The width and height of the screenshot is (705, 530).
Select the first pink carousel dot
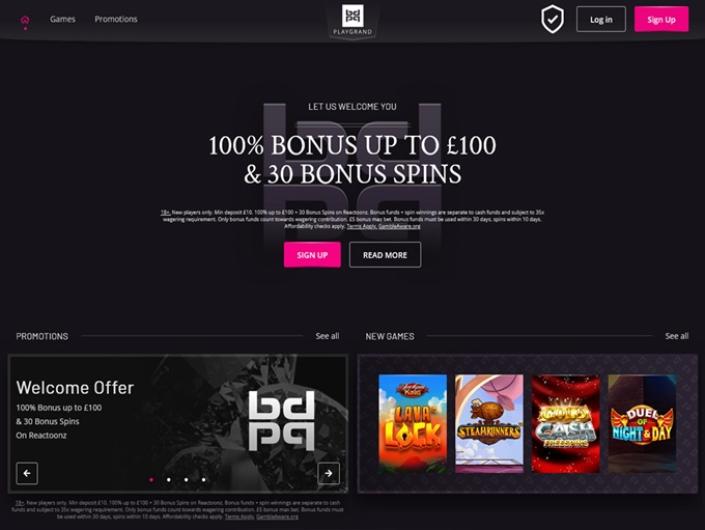(151, 480)
